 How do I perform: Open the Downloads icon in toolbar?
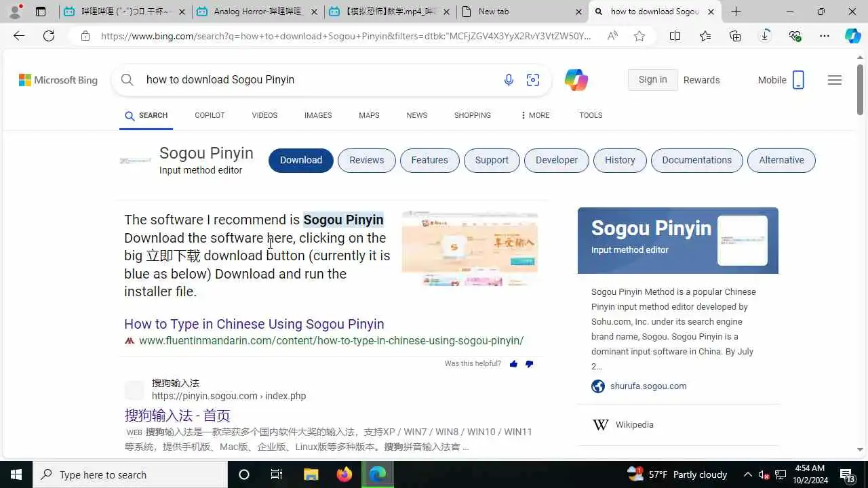(765, 36)
